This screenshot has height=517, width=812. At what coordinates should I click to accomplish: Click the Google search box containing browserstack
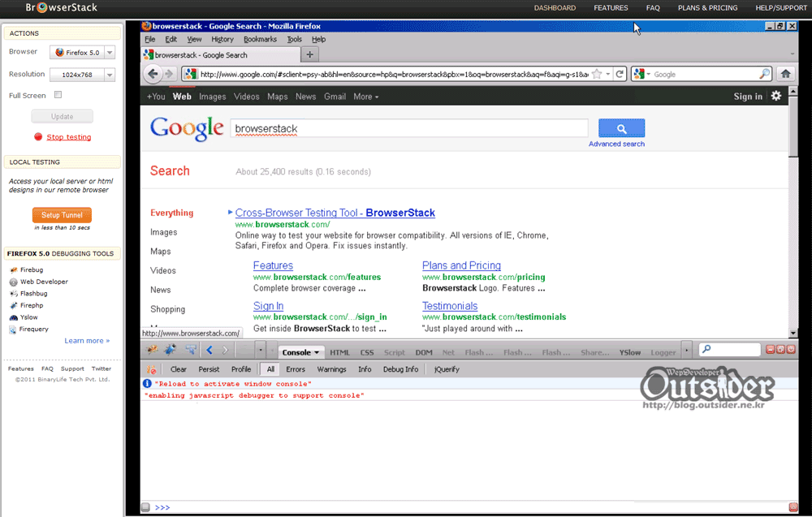[x=409, y=128]
